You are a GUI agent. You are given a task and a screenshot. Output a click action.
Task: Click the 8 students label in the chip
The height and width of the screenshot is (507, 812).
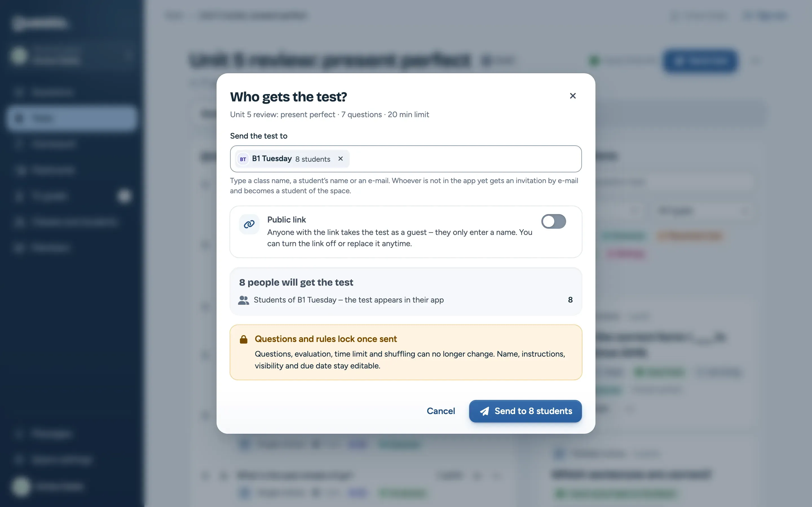point(312,159)
